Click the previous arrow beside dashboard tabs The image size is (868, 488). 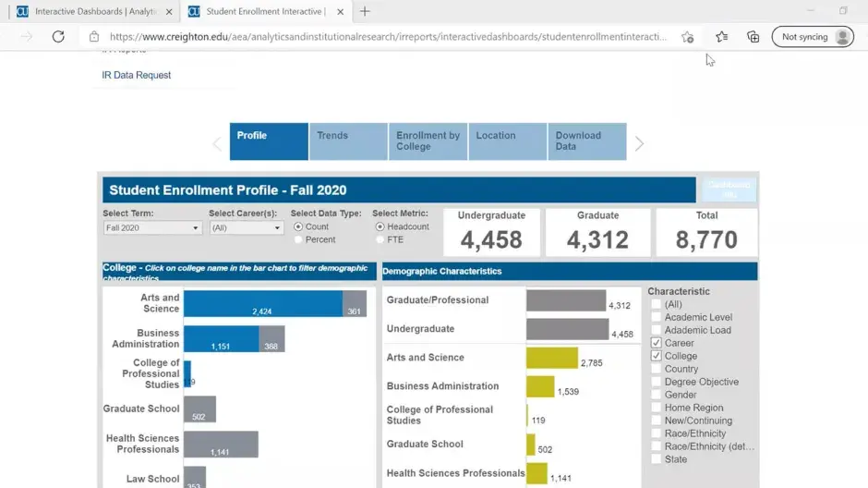coord(218,143)
